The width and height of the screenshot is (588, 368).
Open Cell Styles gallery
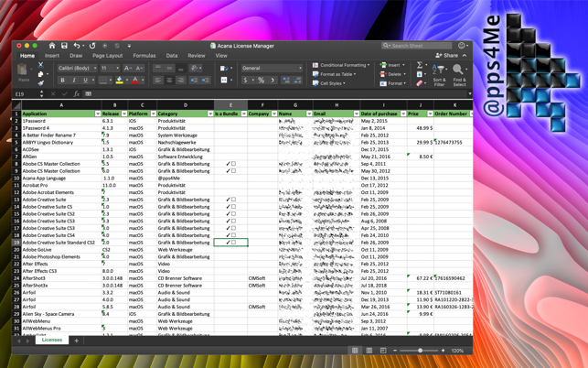[329, 83]
